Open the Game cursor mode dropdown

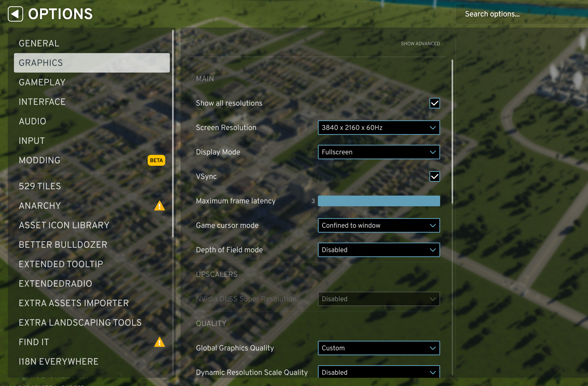coord(379,226)
